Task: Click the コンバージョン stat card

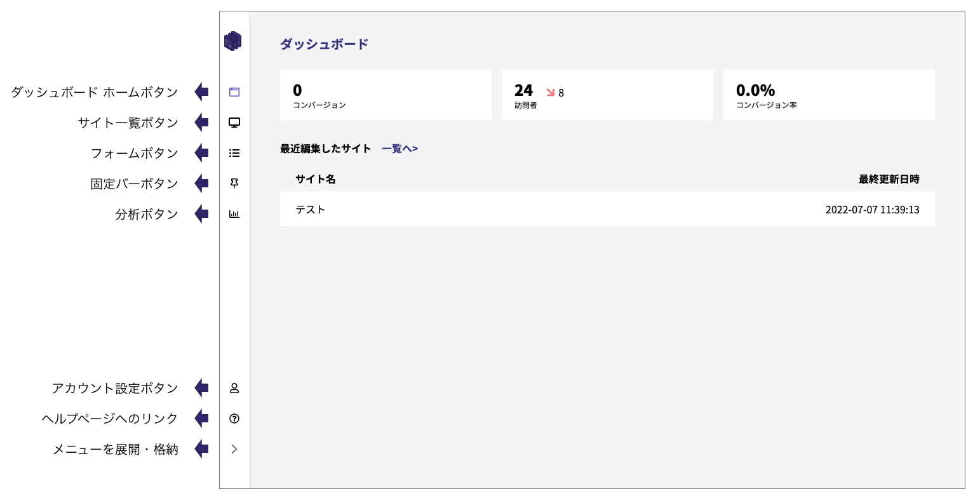Action: point(386,94)
